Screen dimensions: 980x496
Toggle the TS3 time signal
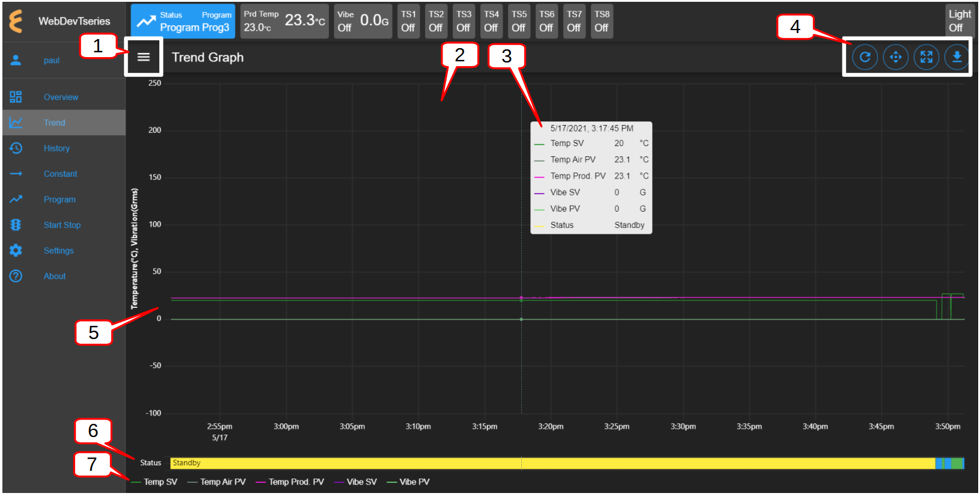point(464,21)
